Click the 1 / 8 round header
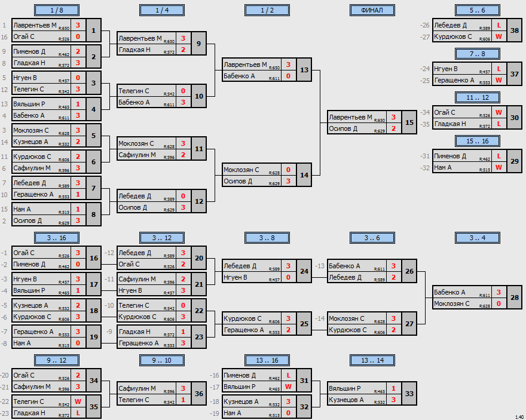Viewport: 526px width, 420px height. 57,10
